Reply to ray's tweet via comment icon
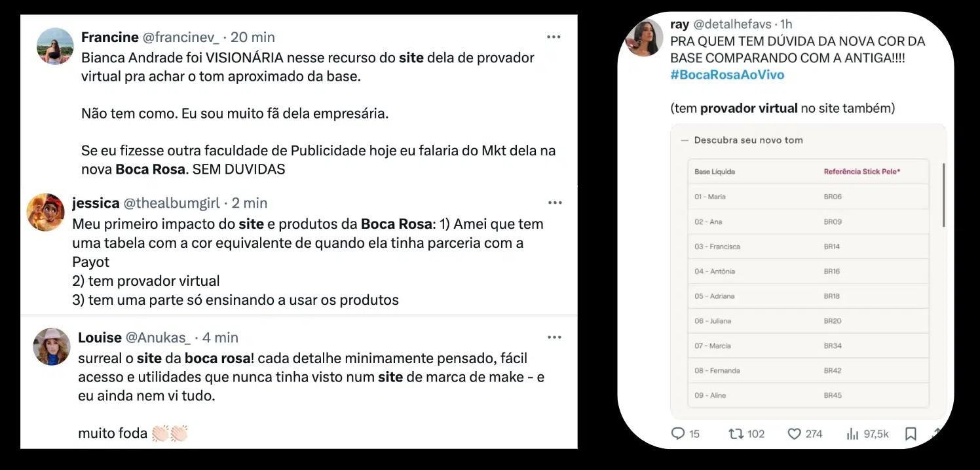This screenshot has width=980, height=470. [x=678, y=434]
